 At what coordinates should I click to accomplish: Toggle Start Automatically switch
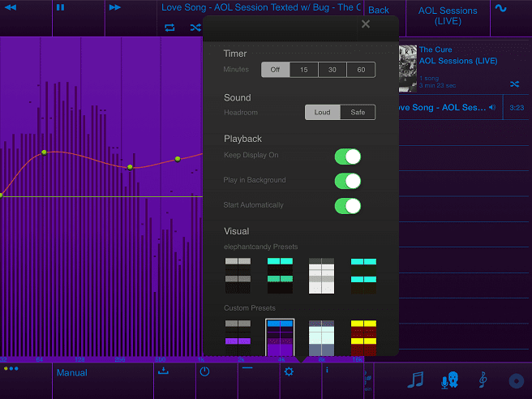pyautogui.click(x=348, y=206)
